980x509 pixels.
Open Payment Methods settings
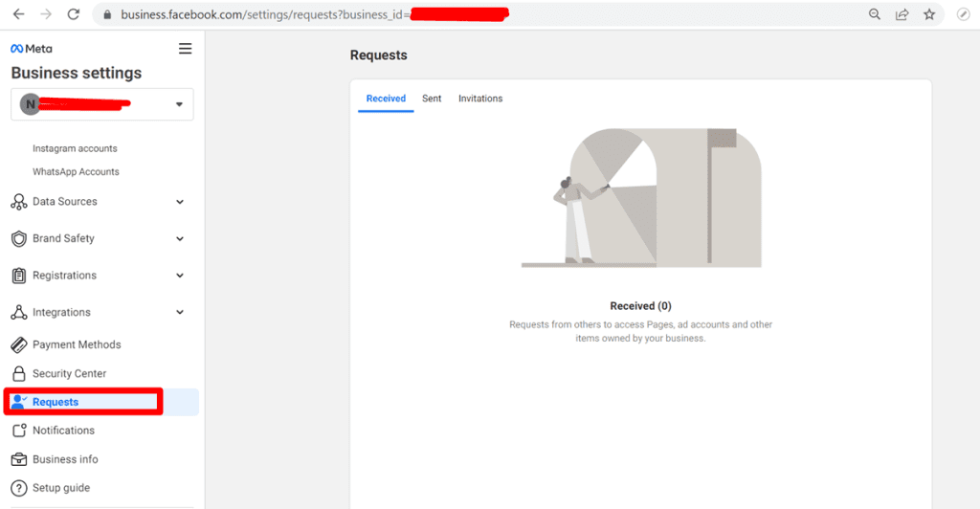[77, 344]
